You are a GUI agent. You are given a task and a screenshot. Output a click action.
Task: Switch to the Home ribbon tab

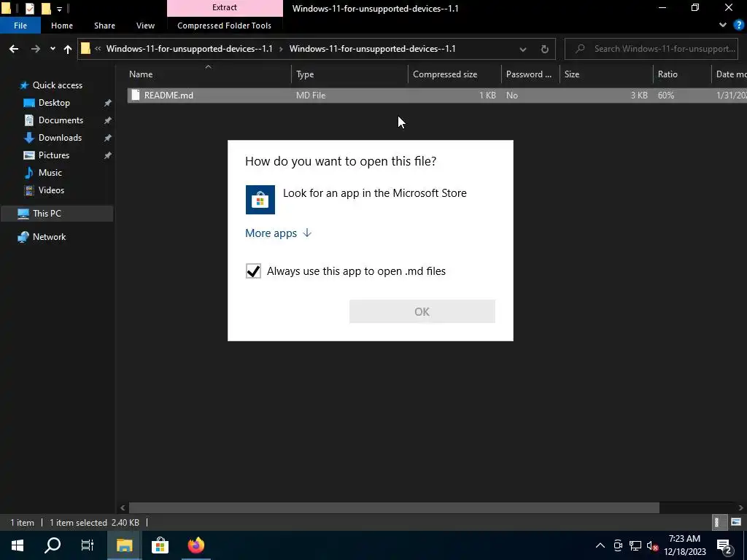(62, 26)
